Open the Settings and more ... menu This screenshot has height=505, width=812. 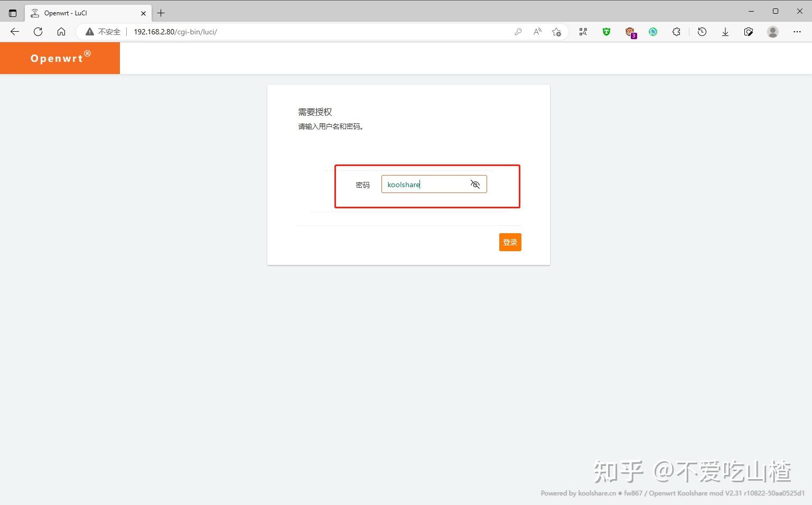click(798, 32)
